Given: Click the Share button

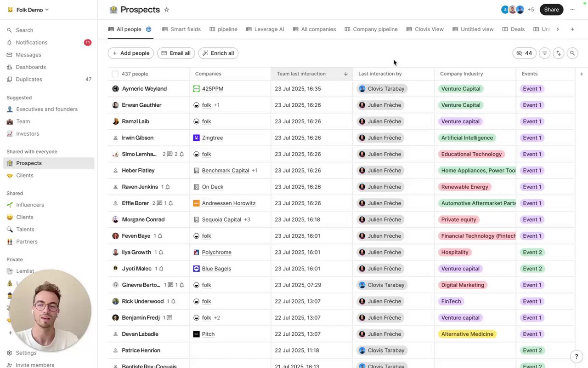Looking at the screenshot, I should click(x=551, y=10).
